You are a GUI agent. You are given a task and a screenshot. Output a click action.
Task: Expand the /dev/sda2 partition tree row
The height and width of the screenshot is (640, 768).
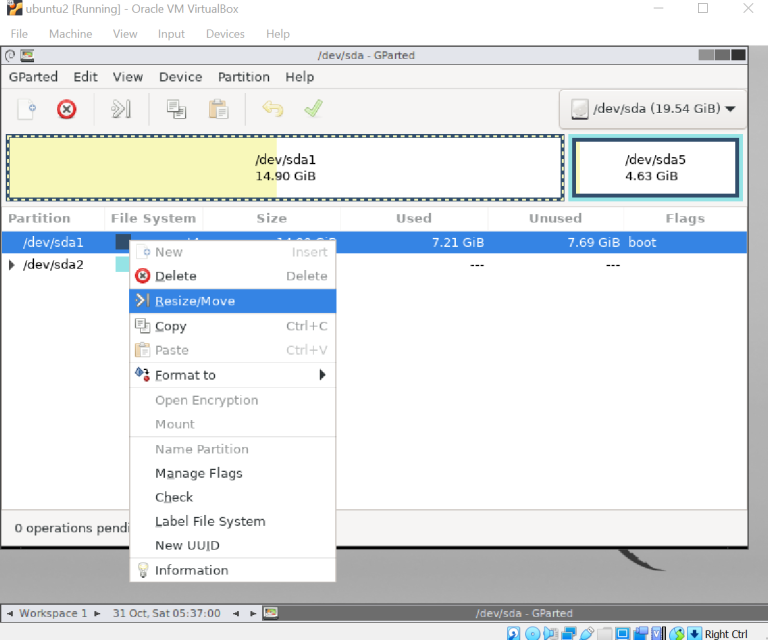click(12, 265)
